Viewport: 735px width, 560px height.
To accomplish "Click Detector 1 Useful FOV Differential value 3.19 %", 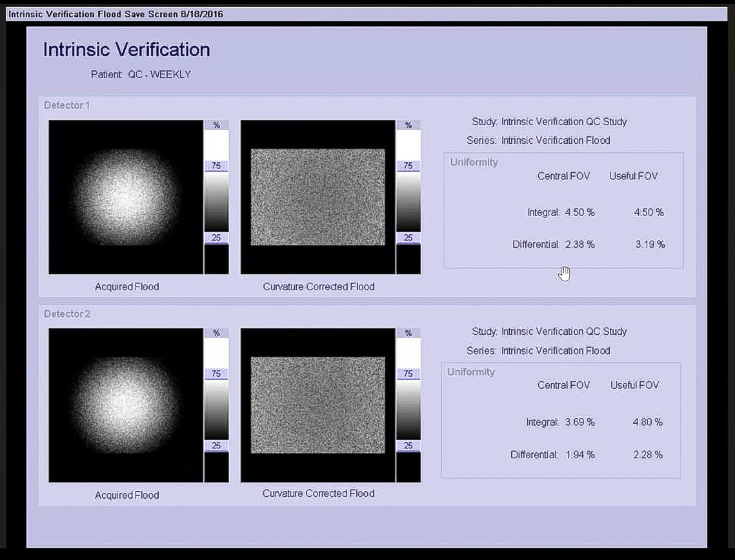I will (649, 245).
